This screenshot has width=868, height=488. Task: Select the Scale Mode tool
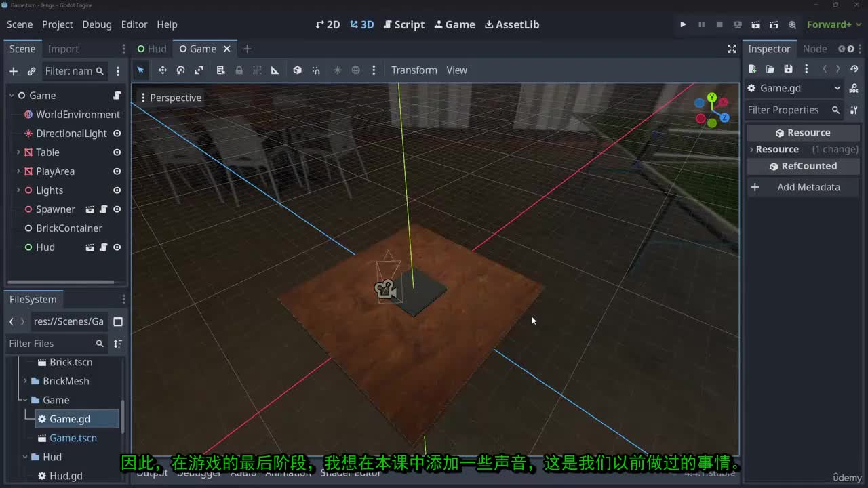(x=199, y=70)
